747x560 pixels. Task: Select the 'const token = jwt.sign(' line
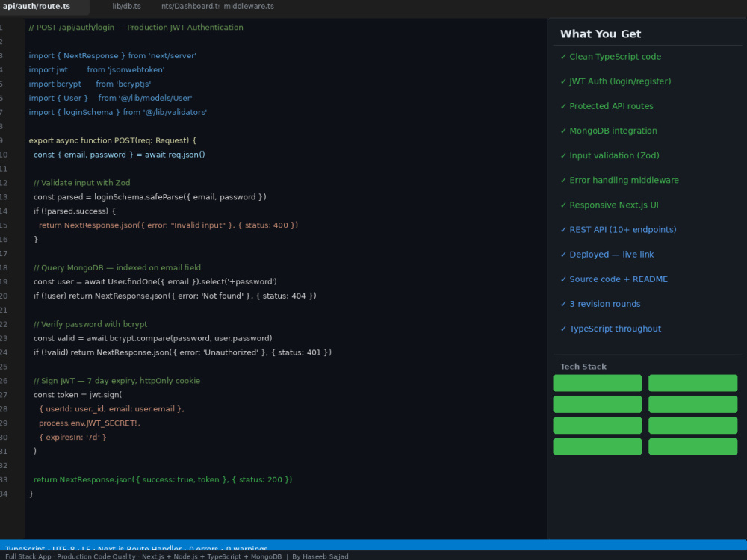click(78, 395)
